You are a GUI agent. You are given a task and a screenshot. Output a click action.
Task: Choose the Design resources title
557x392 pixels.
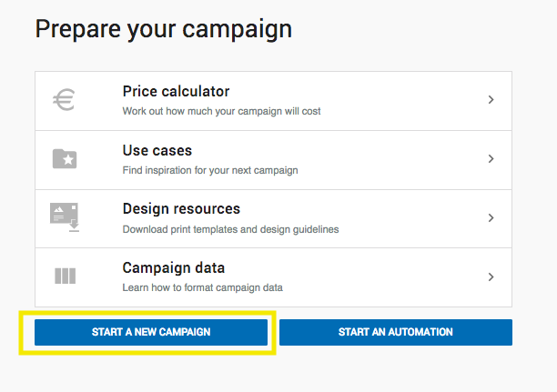181,209
